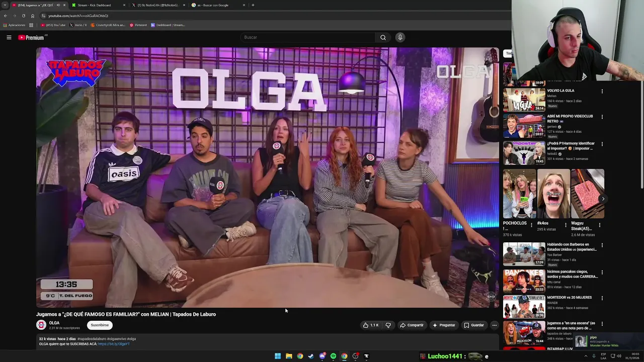Follow the bit.ly/OlgaYT description link
This screenshot has height=362, width=644.
pyautogui.click(x=114, y=344)
